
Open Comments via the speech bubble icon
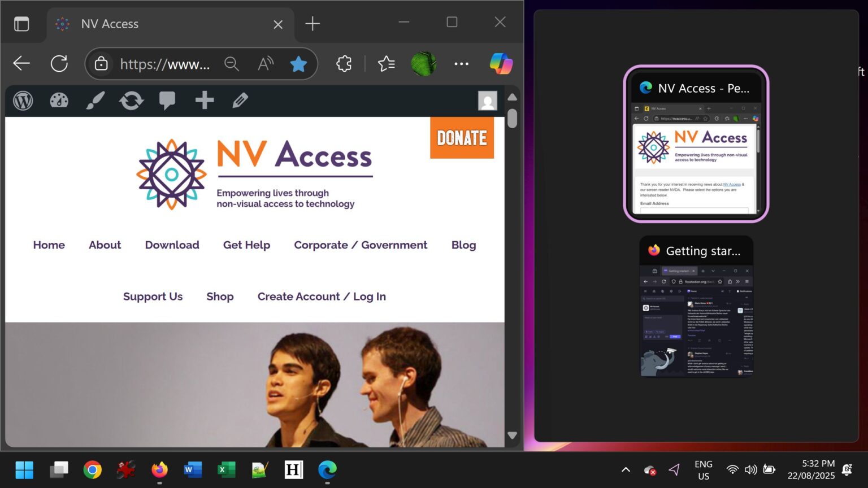point(167,101)
